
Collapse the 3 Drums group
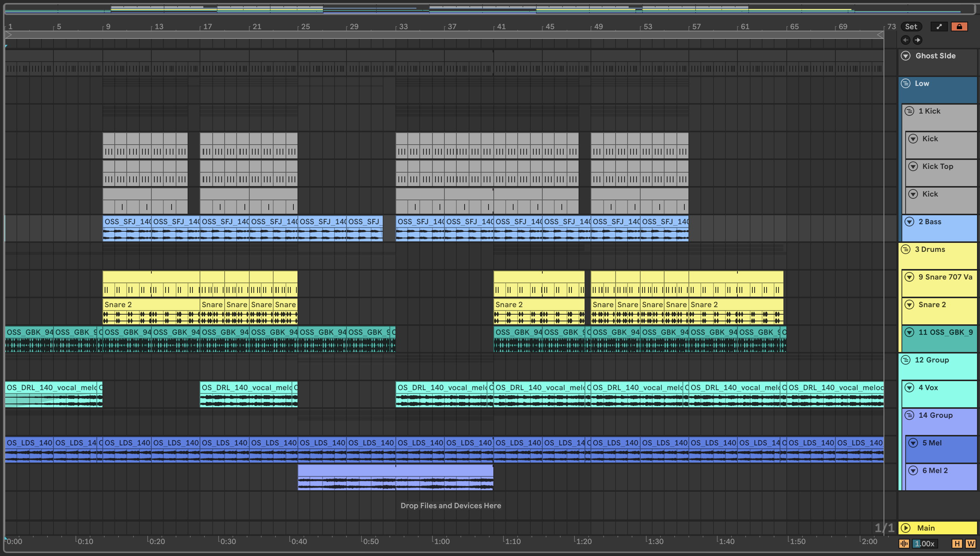pyautogui.click(x=906, y=249)
